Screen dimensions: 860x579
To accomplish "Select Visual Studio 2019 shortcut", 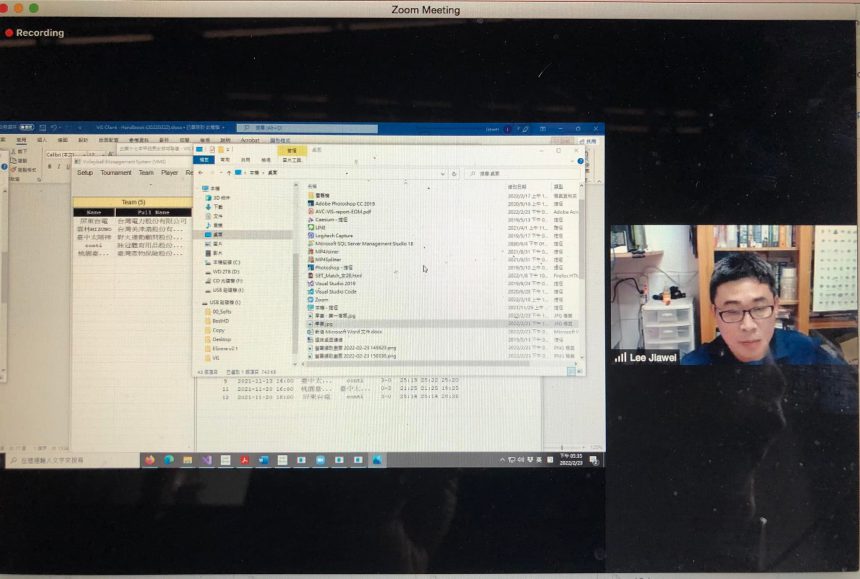I will pos(332,283).
